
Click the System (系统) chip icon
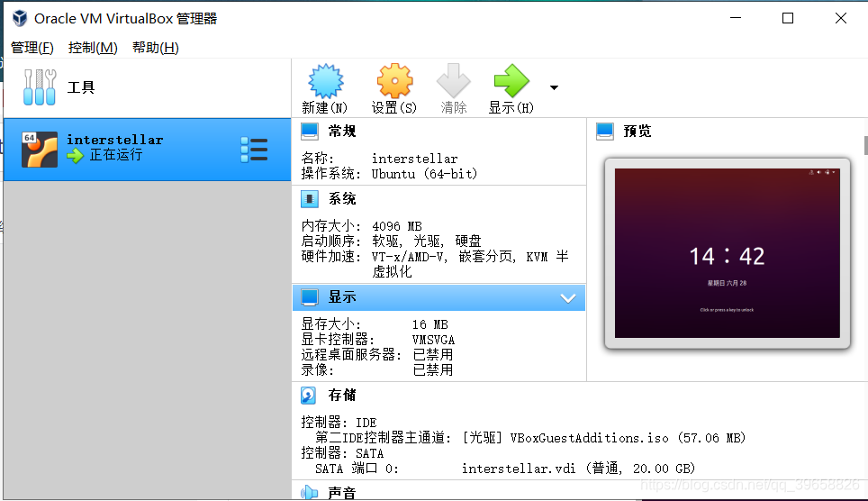pyautogui.click(x=310, y=199)
